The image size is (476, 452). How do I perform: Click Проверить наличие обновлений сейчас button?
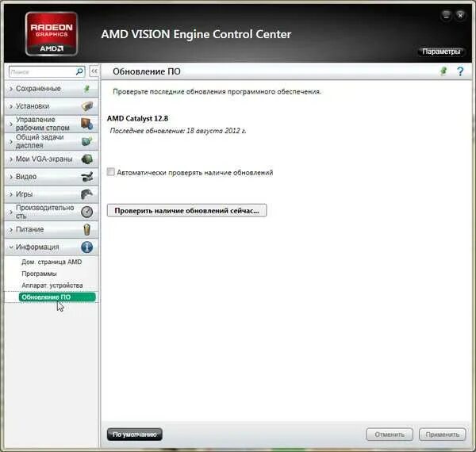186,210
